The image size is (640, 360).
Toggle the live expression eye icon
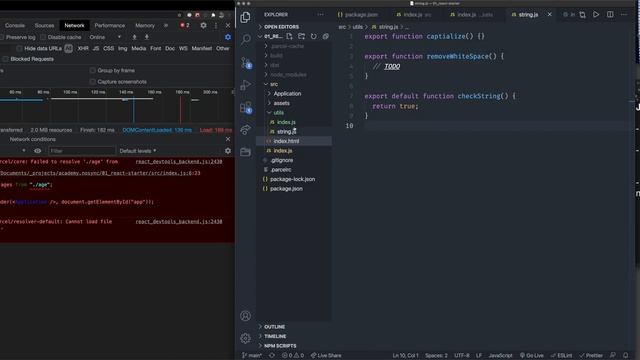pos(38,151)
